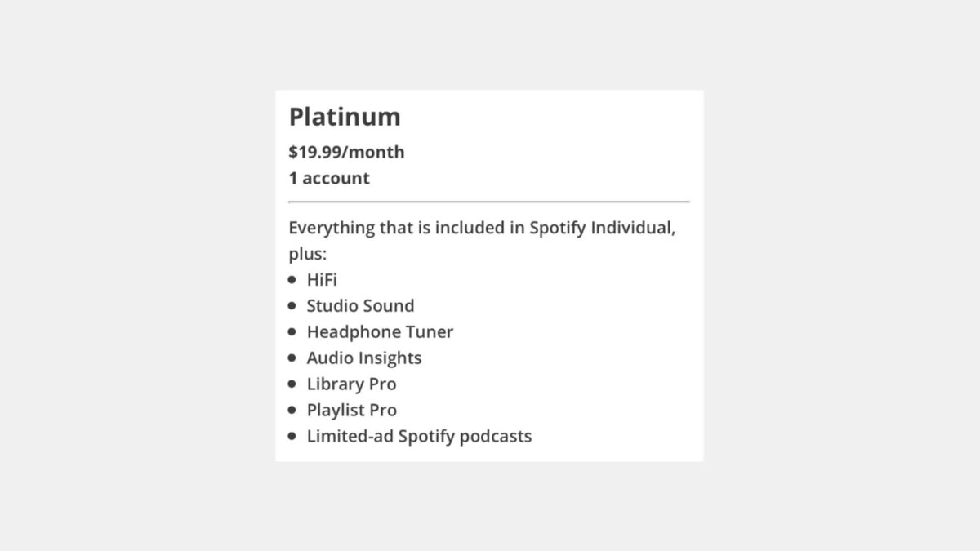Click the horizontal divider under 1 account
The width and height of the screenshot is (980, 551).
click(x=489, y=201)
